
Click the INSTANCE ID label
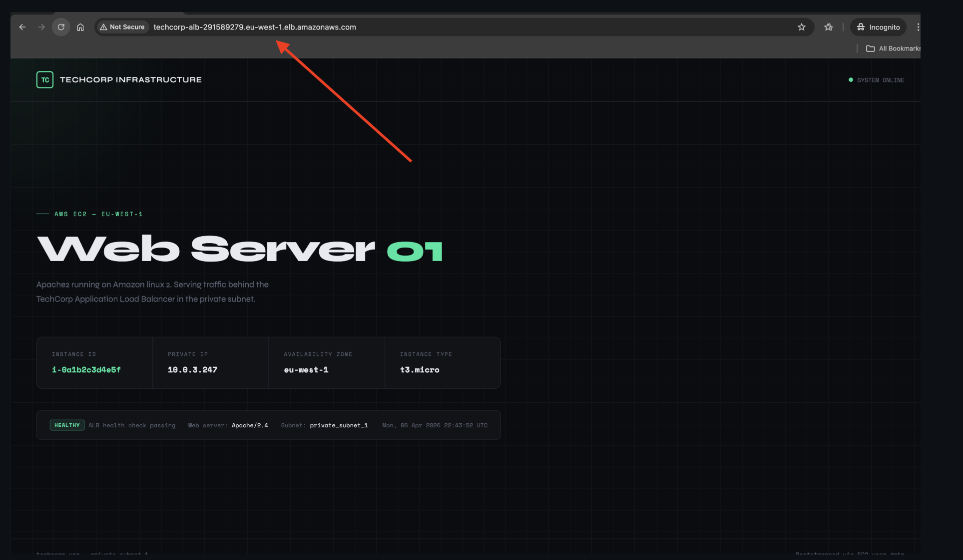tap(74, 354)
